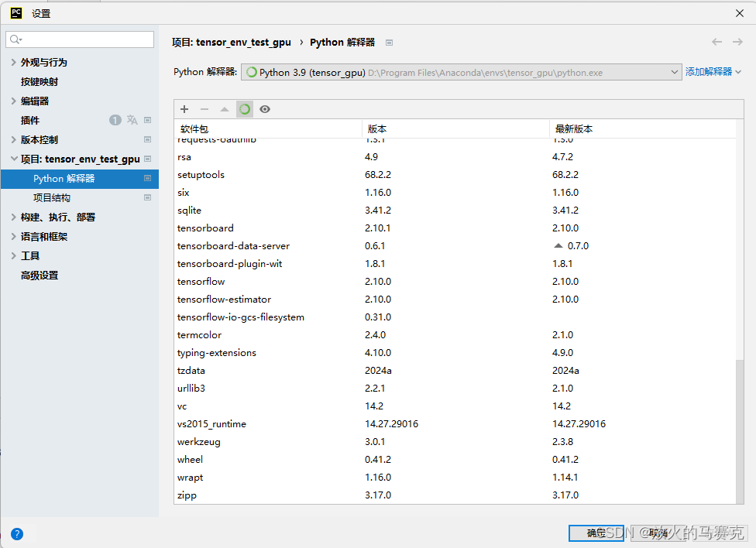Click the 最新版本 column header
The height and width of the screenshot is (548, 756).
point(643,128)
